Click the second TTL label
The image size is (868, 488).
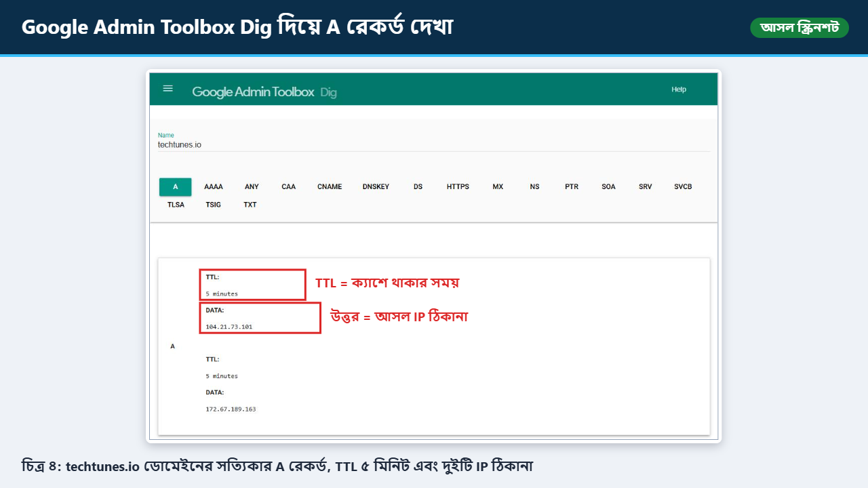pyautogui.click(x=213, y=360)
